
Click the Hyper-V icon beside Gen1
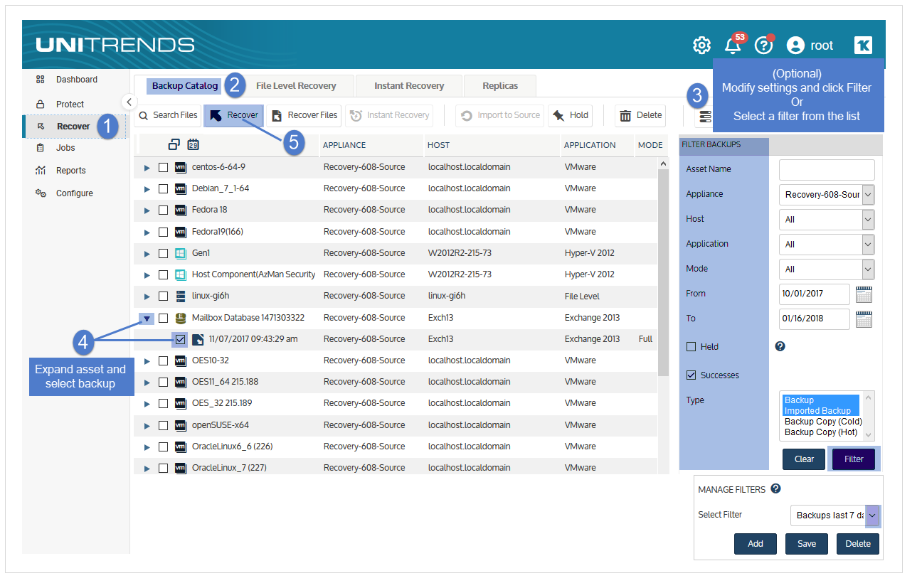[x=180, y=253]
